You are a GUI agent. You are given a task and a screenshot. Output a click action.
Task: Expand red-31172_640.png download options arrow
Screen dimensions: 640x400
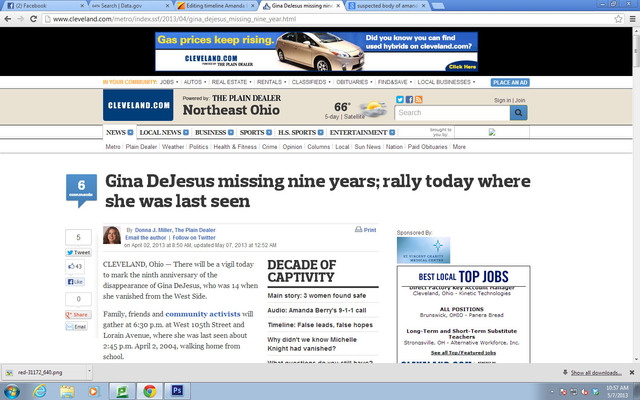tap(89, 372)
